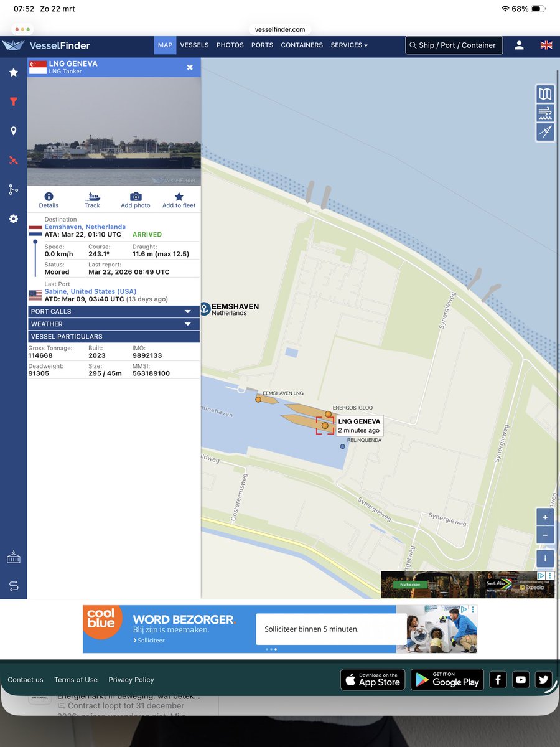Open route planner icon at sidebar bottom
This screenshot has height=747, width=560.
click(13, 586)
